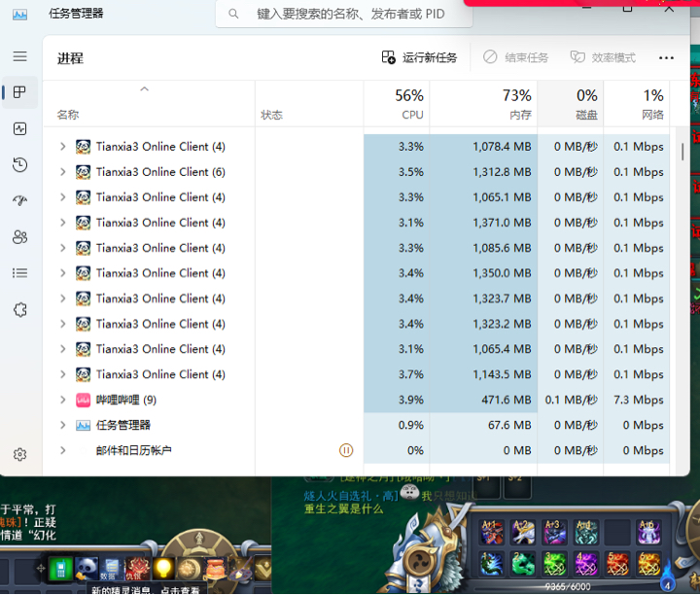This screenshot has width=700, height=595.
Task: Toggle 效率模式 for selected process
Action: click(603, 57)
